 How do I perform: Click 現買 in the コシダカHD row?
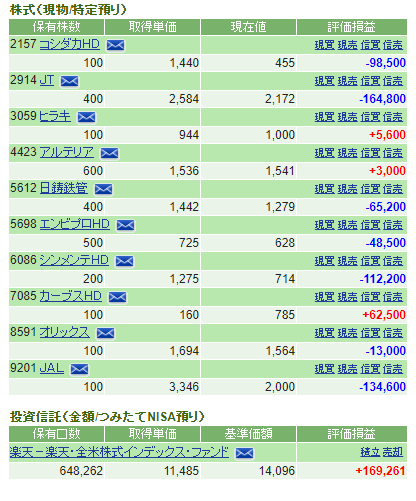coord(324,45)
